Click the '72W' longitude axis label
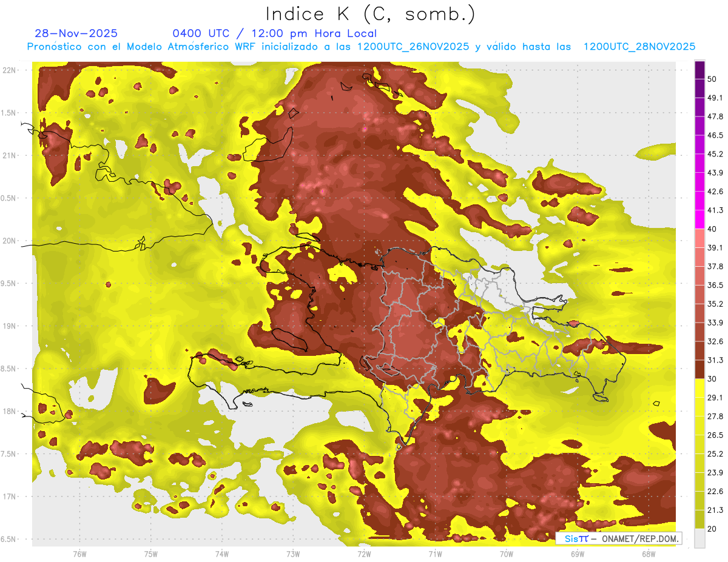 (364, 554)
